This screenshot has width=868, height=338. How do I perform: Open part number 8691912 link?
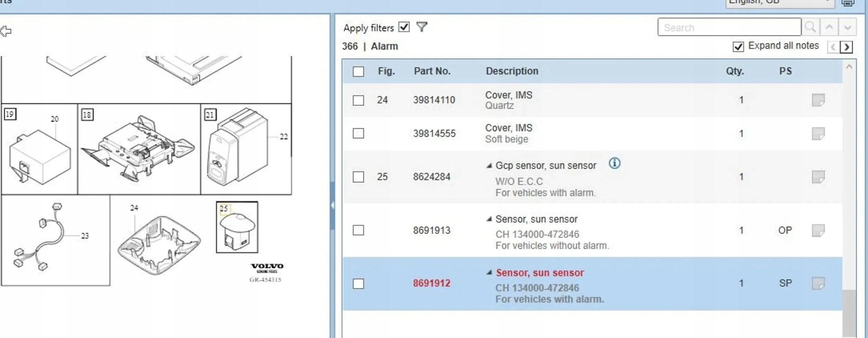click(x=432, y=283)
